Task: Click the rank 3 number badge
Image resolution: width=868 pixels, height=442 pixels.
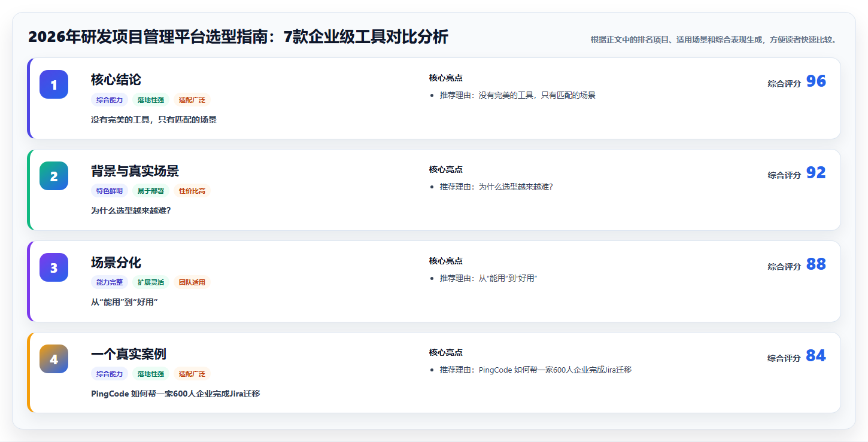Action: [54, 267]
